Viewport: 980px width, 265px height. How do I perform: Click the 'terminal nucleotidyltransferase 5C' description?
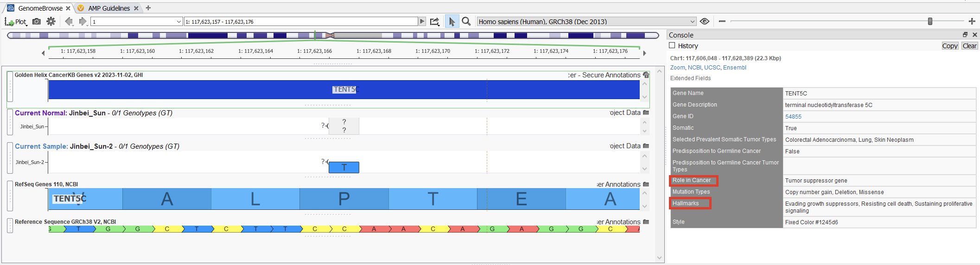click(879, 105)
